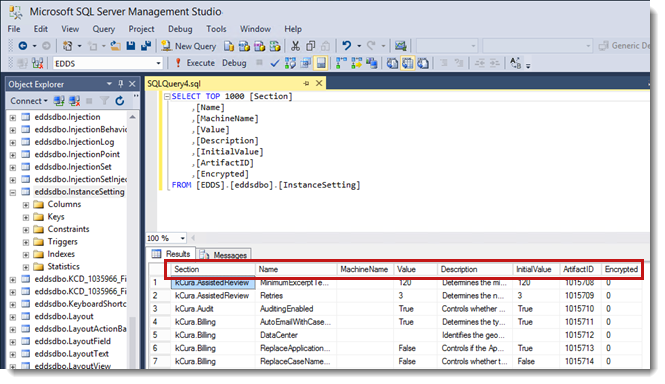
Task: Collapse the eddsdbo.InstanceSetting tree node
Action: (x=13, y=192)
